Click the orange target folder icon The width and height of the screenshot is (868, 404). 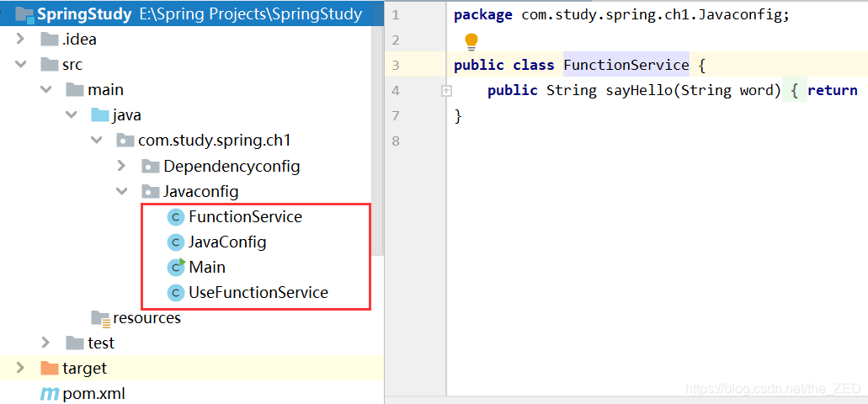coord(50,368)
